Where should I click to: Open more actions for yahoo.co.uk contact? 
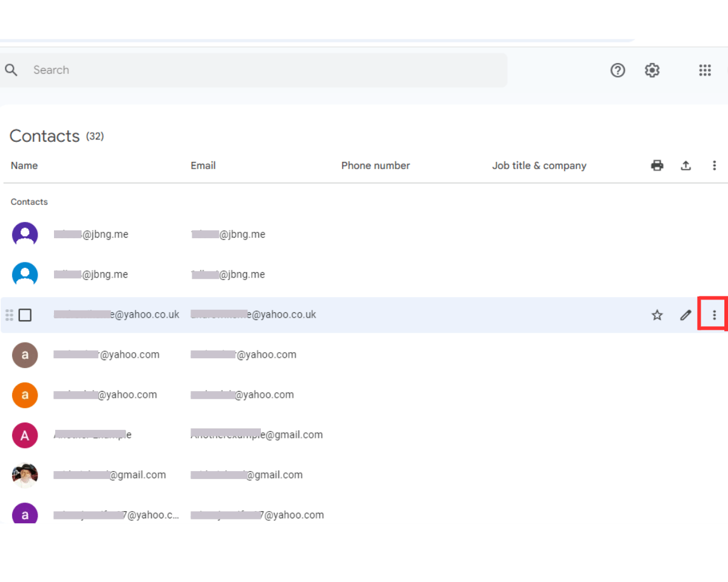[714, 315]
